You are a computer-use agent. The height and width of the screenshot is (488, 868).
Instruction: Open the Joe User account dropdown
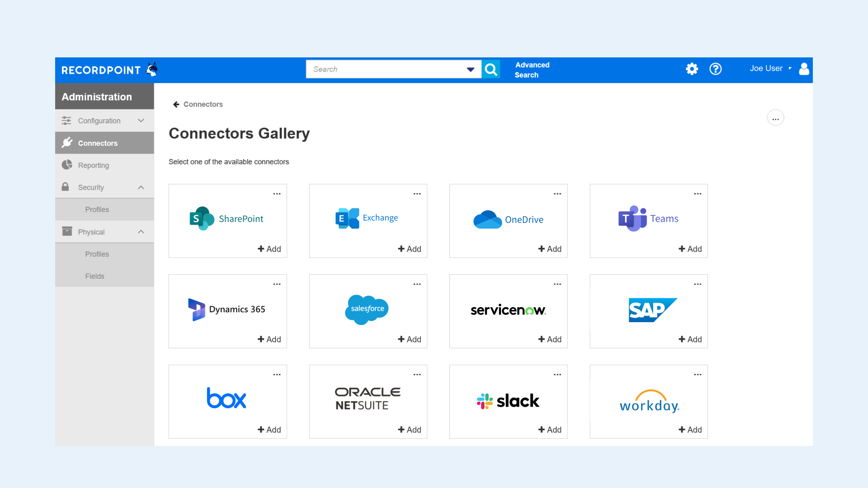point(769,68)
